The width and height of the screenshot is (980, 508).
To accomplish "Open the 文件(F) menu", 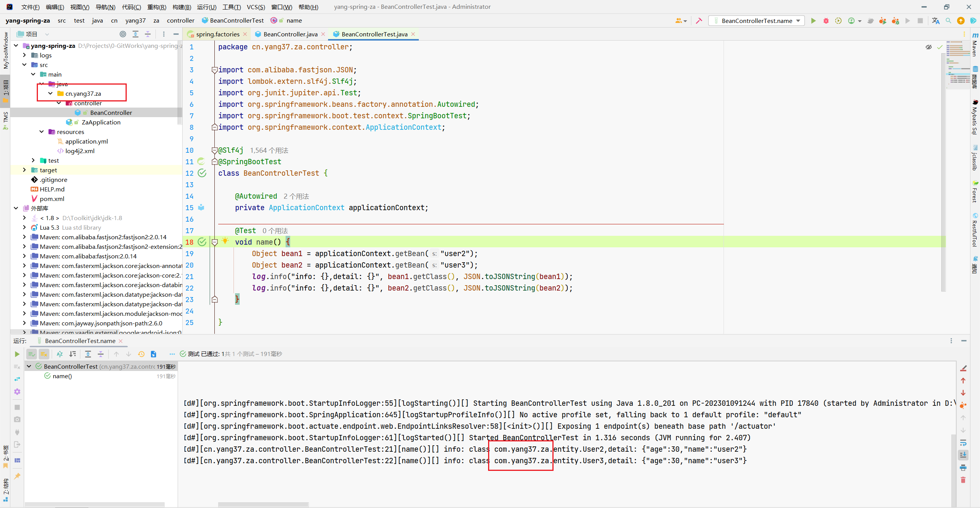I will click(x=30, y=7).
